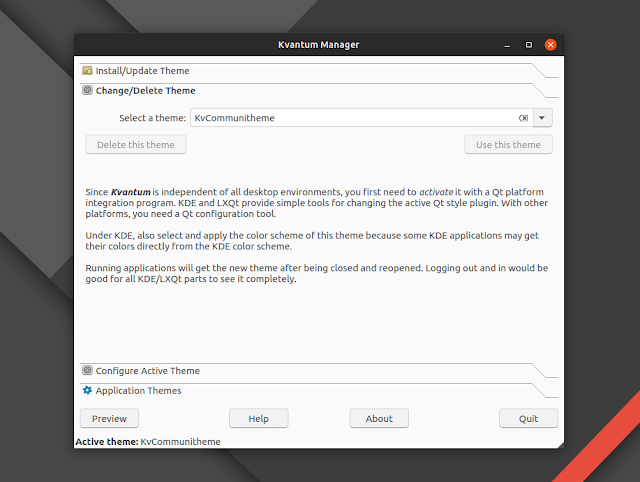Switch to the Install/Update Theme section label

tap(142, 71)
